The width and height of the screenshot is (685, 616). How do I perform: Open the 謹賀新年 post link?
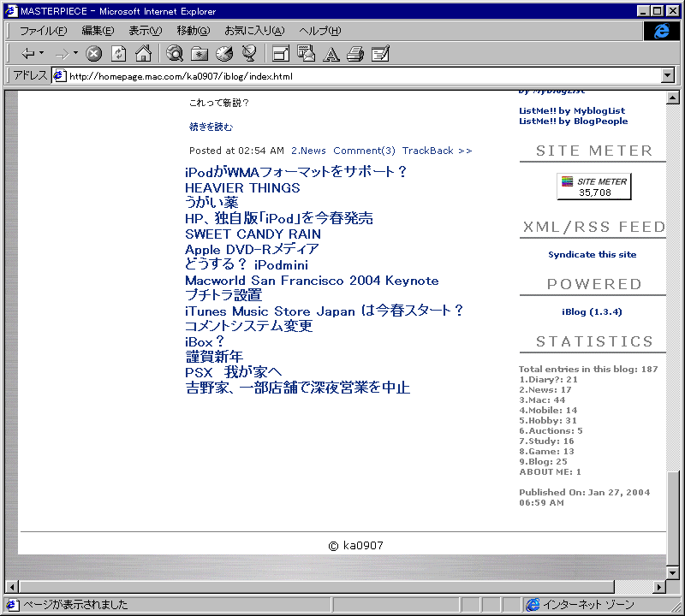click(214, 357)
